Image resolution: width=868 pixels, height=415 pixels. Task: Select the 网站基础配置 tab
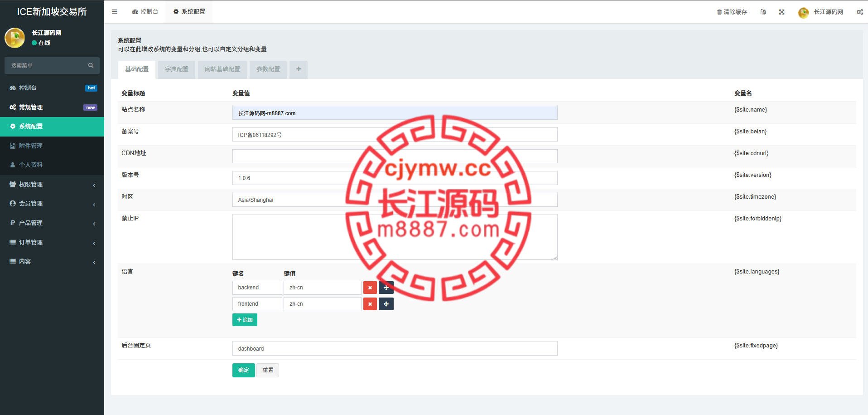(222, 69)
